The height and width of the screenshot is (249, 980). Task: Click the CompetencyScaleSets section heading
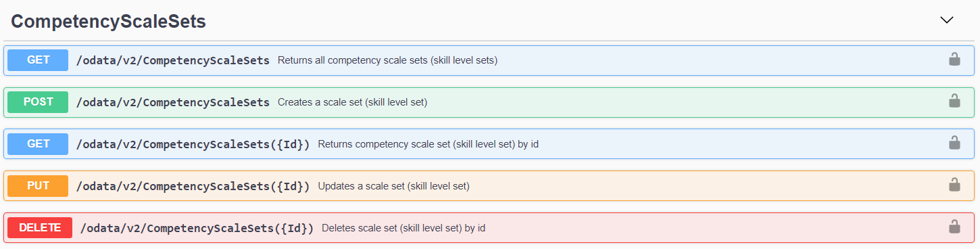pyautogui.click(x=109, y=22)
